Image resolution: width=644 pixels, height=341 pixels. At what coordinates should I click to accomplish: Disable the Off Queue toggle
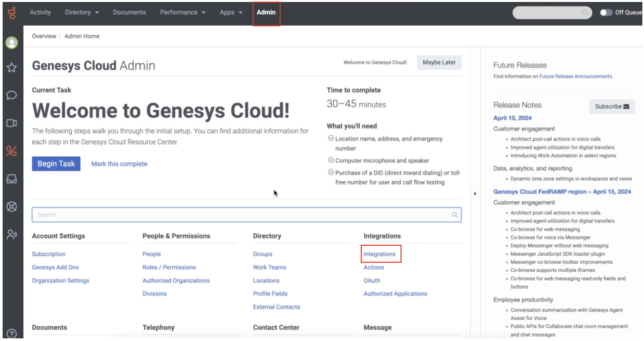(606, 12)
